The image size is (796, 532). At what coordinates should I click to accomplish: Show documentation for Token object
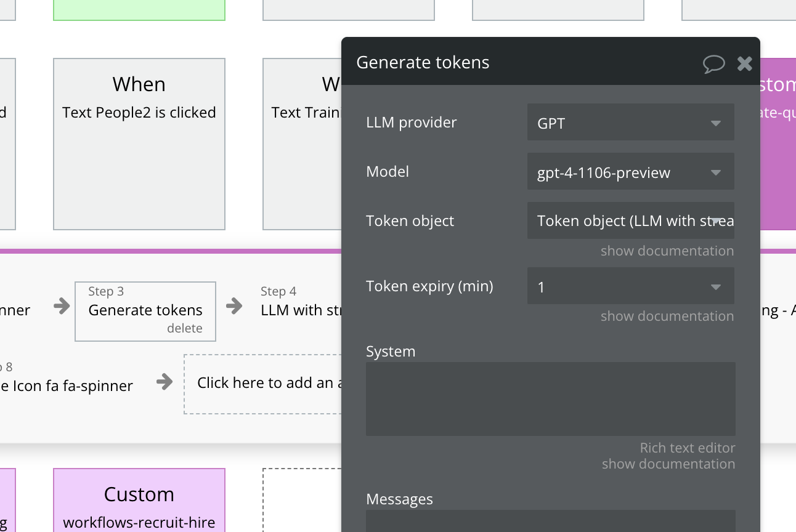[x=667, y=251]
